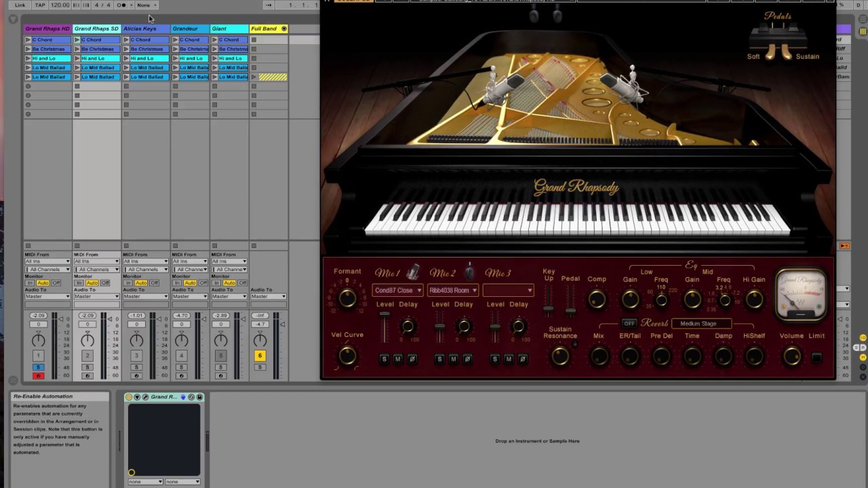
Task: Select the Grand Rhaps HD track header
Action: click(47, 28)
